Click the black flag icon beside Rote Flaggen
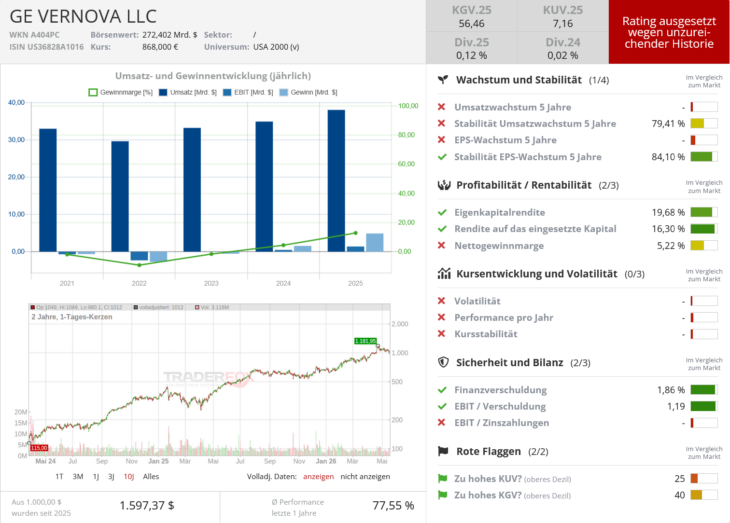The height and width of the screenshot is (523, 730). 443,451
